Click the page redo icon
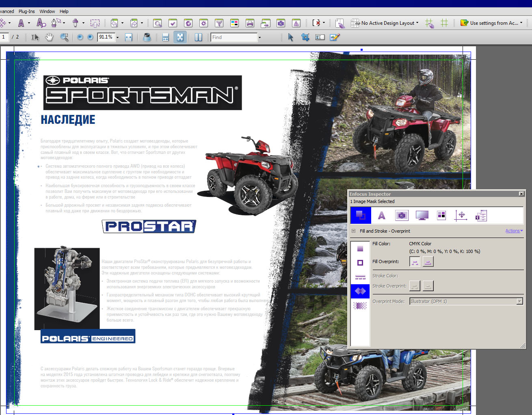Viewport: 532px width, 415px height. pyautogui.click(x=134, y=23)
